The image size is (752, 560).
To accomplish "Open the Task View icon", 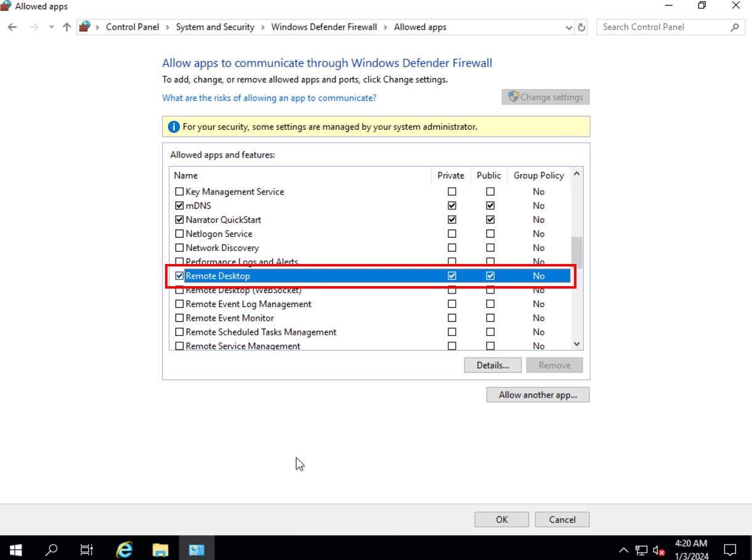I will point(87,549).
